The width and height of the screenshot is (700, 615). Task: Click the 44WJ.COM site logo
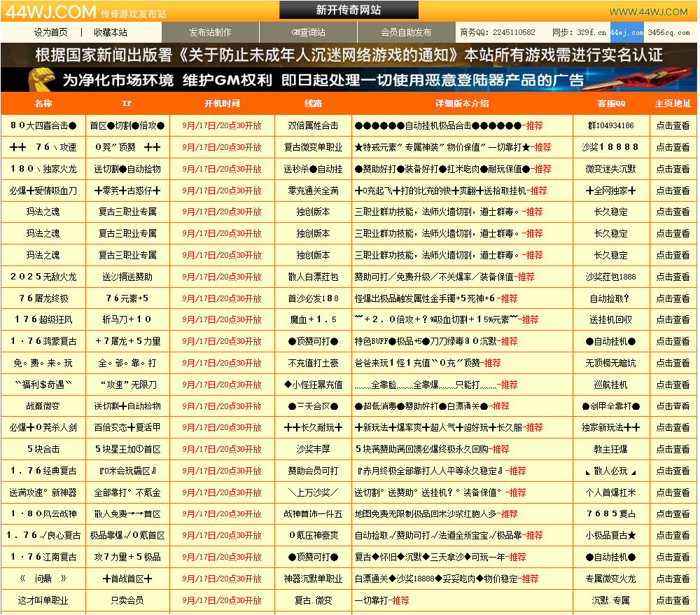49,11
